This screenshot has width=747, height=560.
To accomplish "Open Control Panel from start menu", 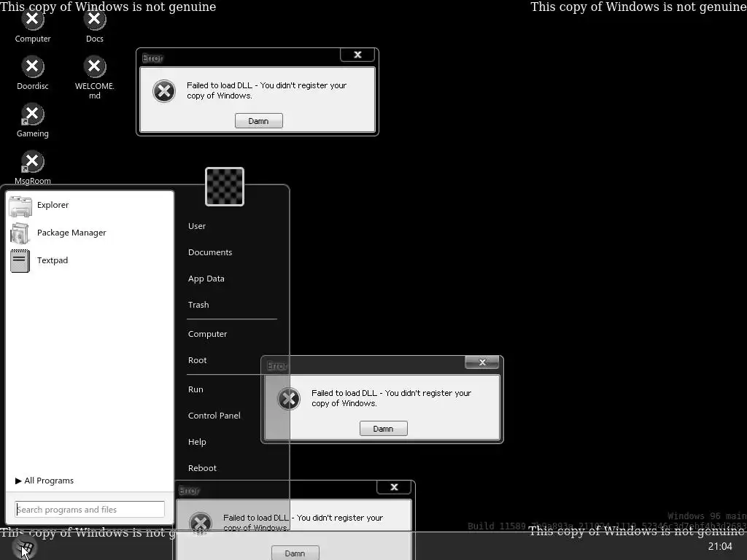I will (x=214, y=416).
